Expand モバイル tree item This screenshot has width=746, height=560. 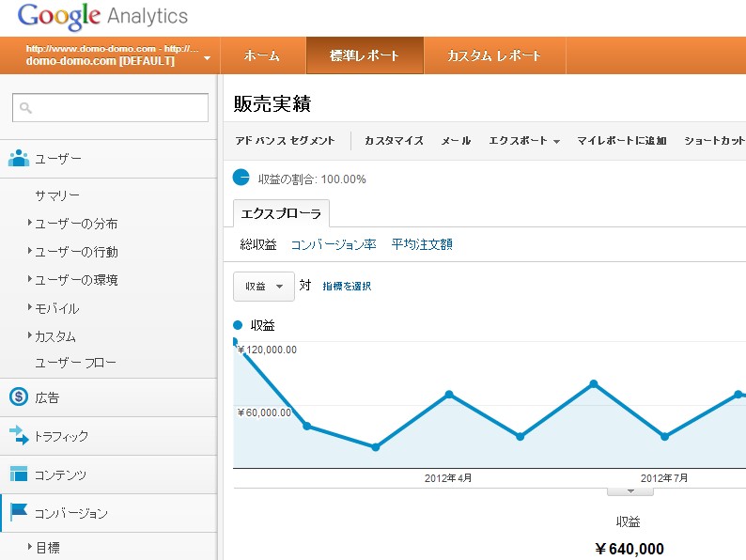coord(29,307)
